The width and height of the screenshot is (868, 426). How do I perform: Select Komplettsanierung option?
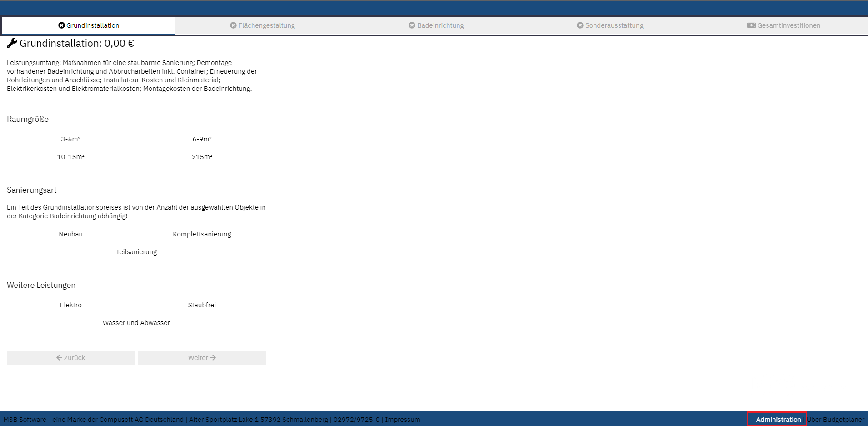tap(202, 234)
